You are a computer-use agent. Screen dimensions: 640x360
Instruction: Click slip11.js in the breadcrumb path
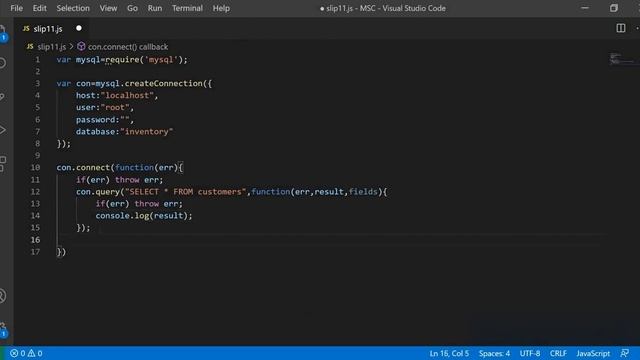(x=51, y=47)
